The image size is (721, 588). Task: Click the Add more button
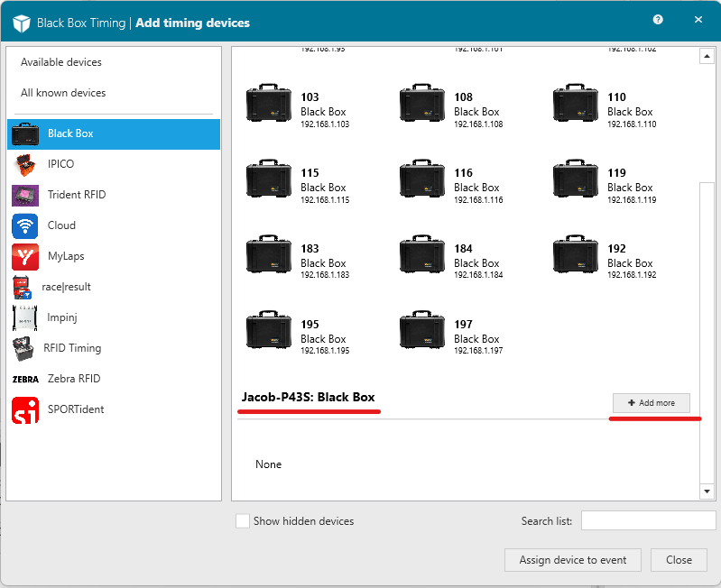coord(652,403)
